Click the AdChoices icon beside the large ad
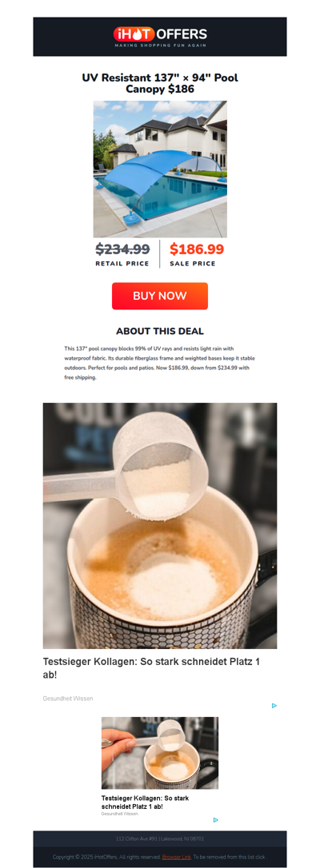Image resolution: width=320 pixels, height=868 pixels. [274, 705]
